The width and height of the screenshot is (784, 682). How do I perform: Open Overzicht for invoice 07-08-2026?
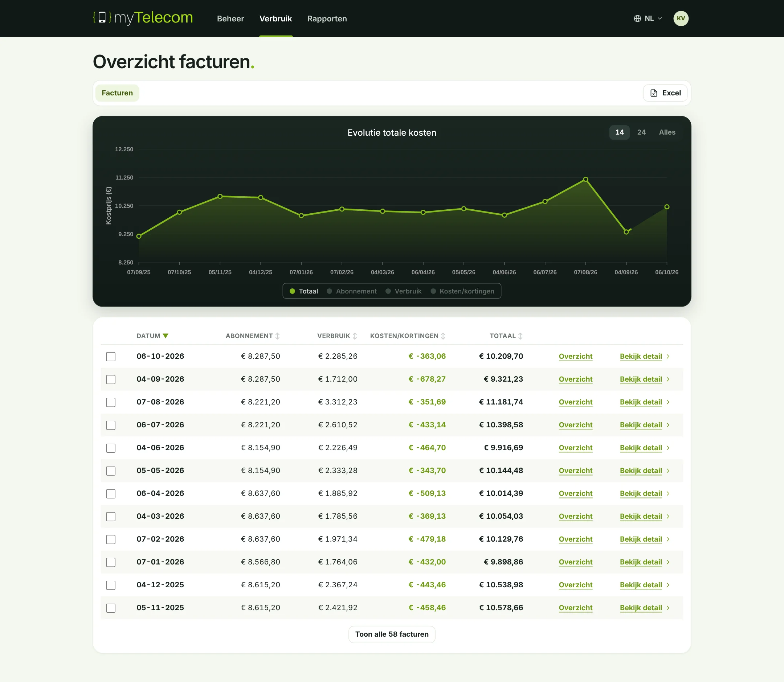coord(576,402)
